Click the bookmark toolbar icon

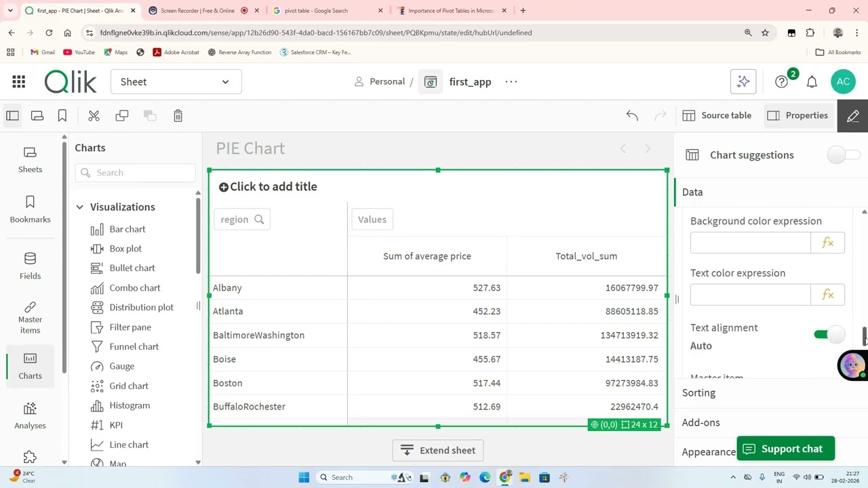(62, 116)
